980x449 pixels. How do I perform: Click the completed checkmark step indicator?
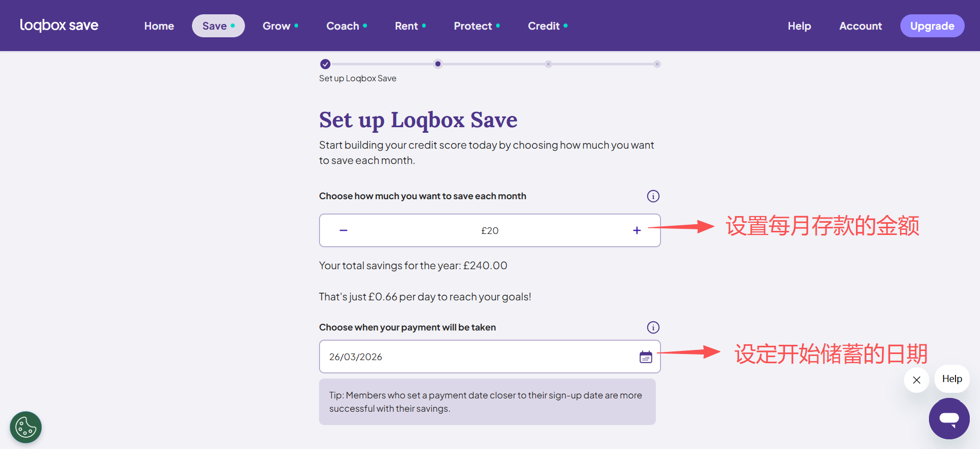coord(325,64)
